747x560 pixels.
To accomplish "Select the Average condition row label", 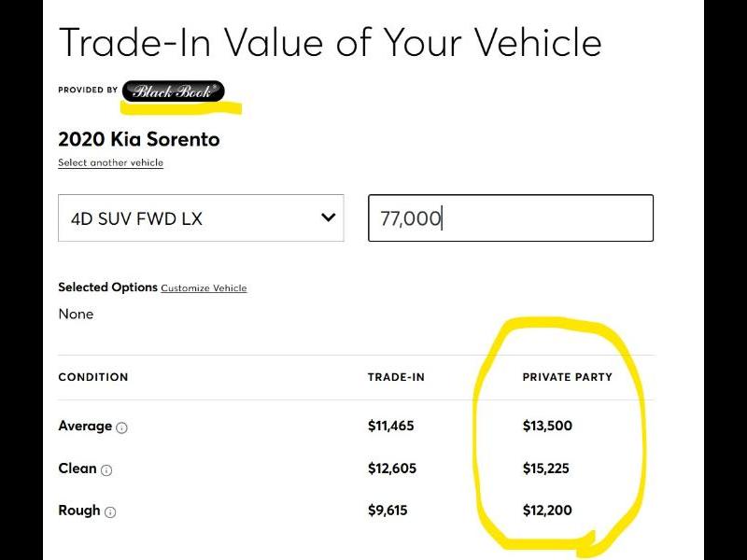I will tap(84, 426).
